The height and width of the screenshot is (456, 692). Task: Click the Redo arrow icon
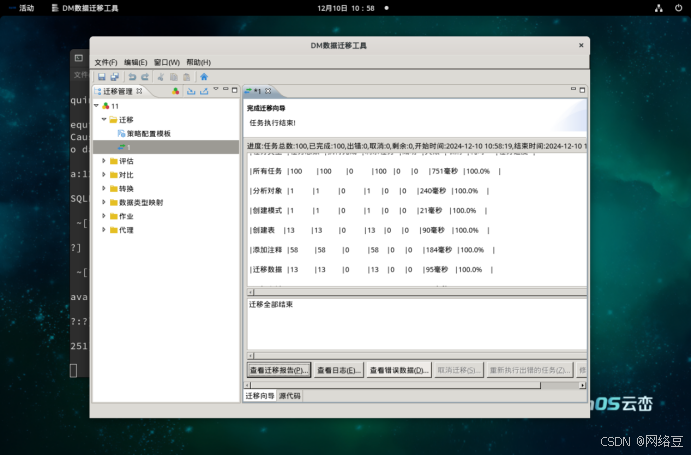(x=145, y=77)
